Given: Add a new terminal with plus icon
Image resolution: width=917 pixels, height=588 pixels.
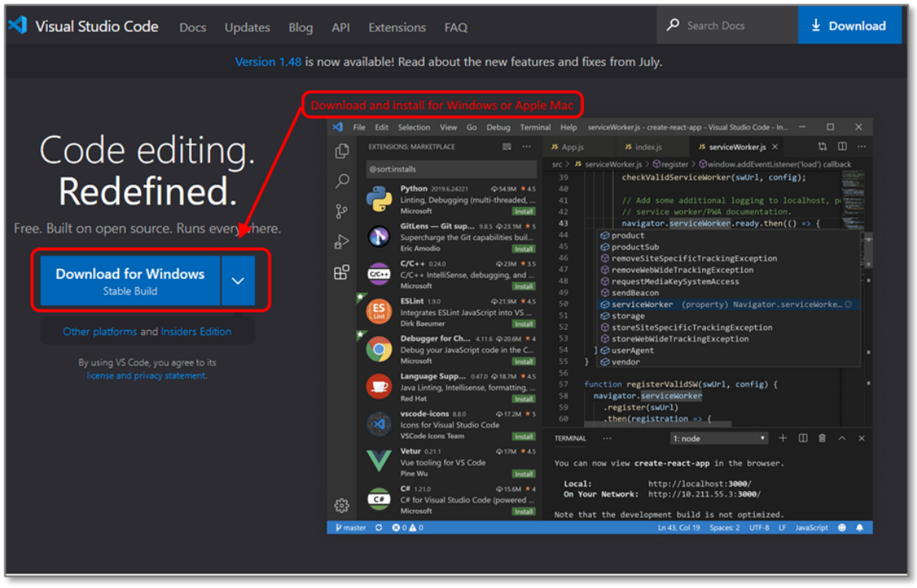Looking at the screenshot, I should coord(782,438).
